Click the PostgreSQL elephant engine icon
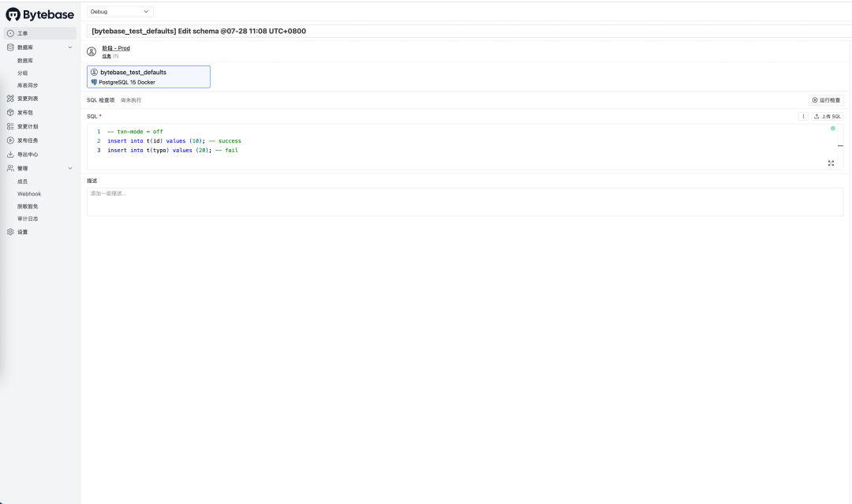 coord(94,83)
